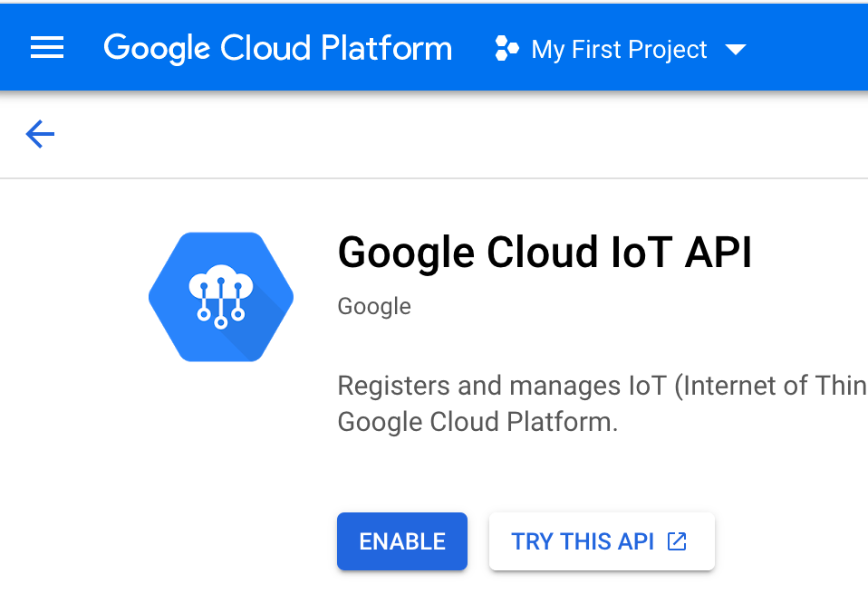The image size is (868, 612).
Task: Open the My First Project dropdown
Action: click(619, 50)
